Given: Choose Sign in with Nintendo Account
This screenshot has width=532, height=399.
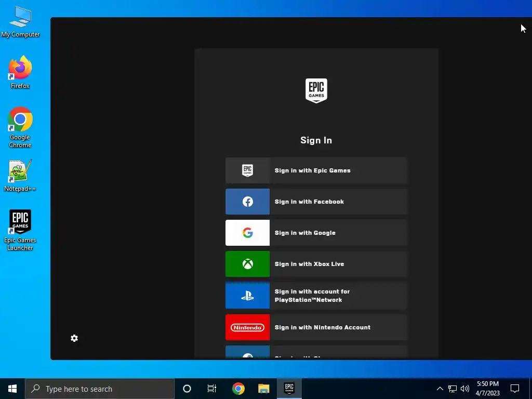Looking at the screenshot, I should (x=316, y=327).
